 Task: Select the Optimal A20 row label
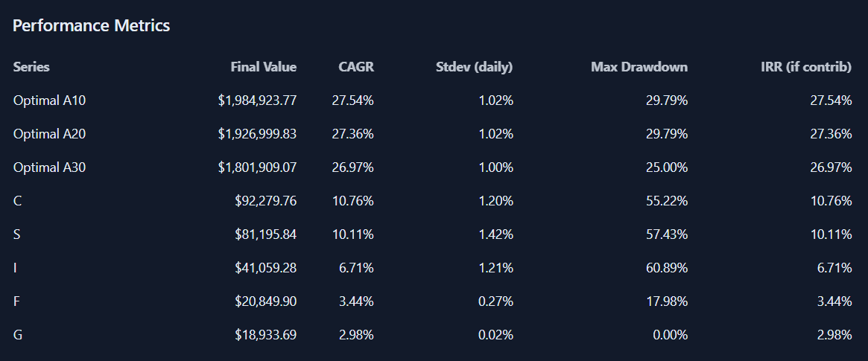[x=49, y=134]
